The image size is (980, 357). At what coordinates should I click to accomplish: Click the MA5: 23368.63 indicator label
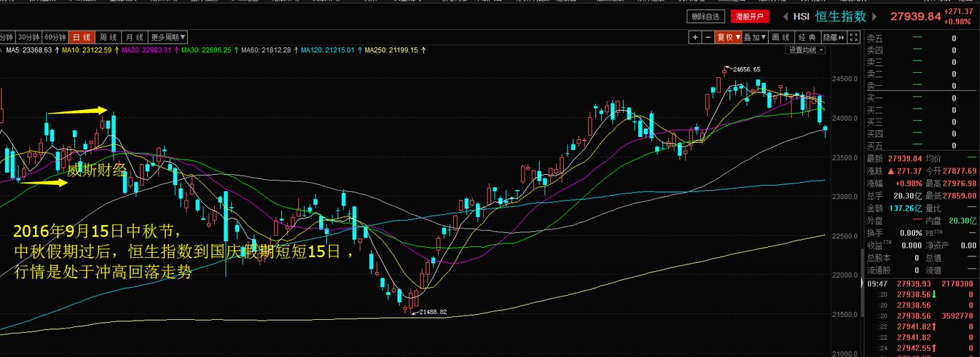[x=29, y=50]
